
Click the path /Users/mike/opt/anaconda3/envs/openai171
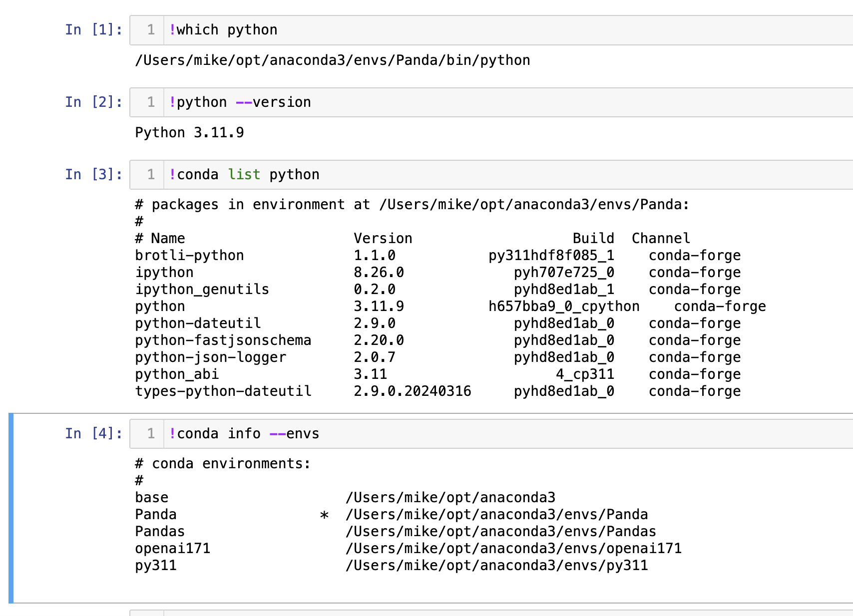click(513, 549)
